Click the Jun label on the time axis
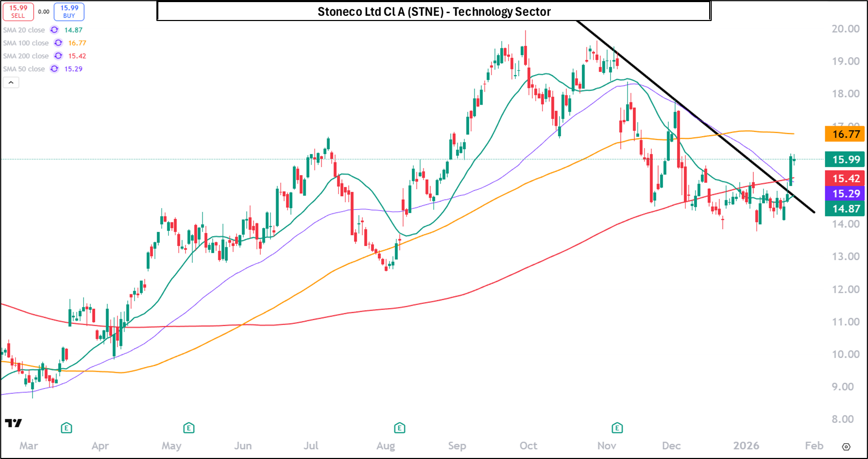 (x=243, y=446)
